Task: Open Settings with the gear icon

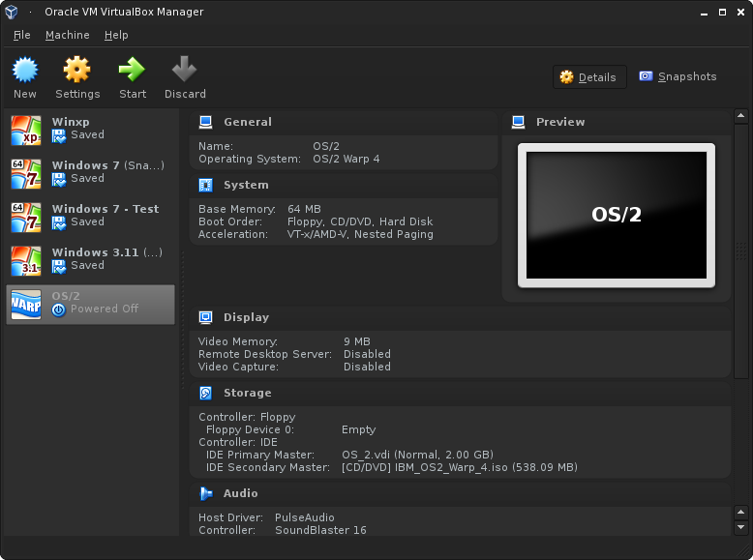Action: pyautogui.click(x=76, y=70)
